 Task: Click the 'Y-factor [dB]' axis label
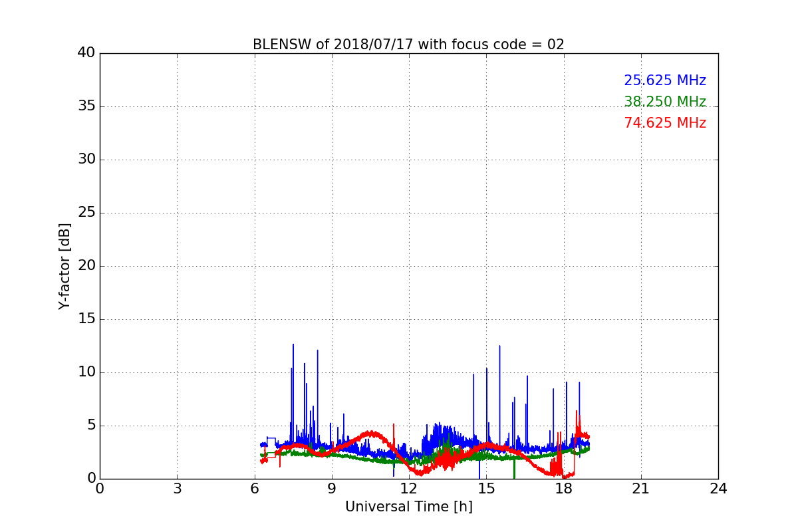pyautogui.click(x=65, y=266)
